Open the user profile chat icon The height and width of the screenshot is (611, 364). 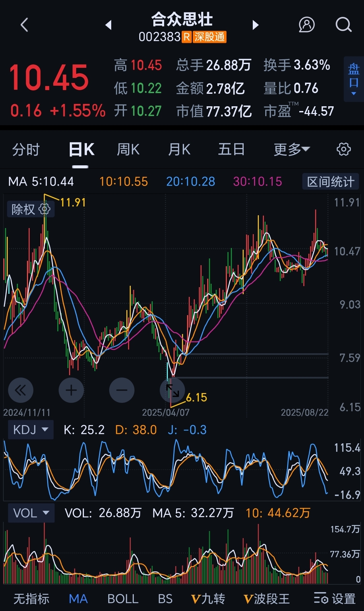pyautogui.click(x=307, y=25)
